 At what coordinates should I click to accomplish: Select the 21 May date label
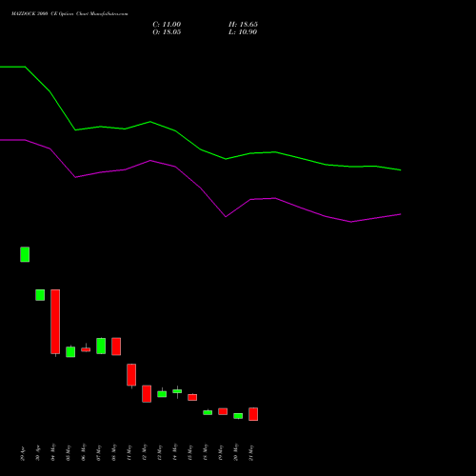(251, 452)
